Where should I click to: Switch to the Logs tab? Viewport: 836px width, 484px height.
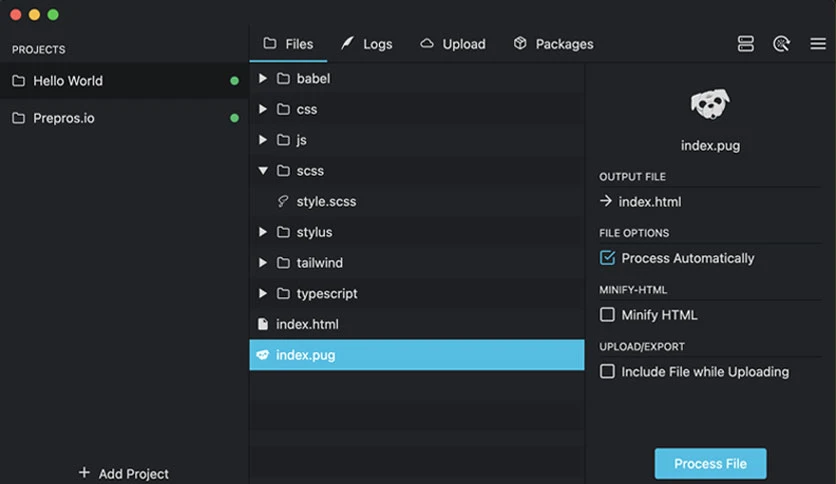pos(367,44)
